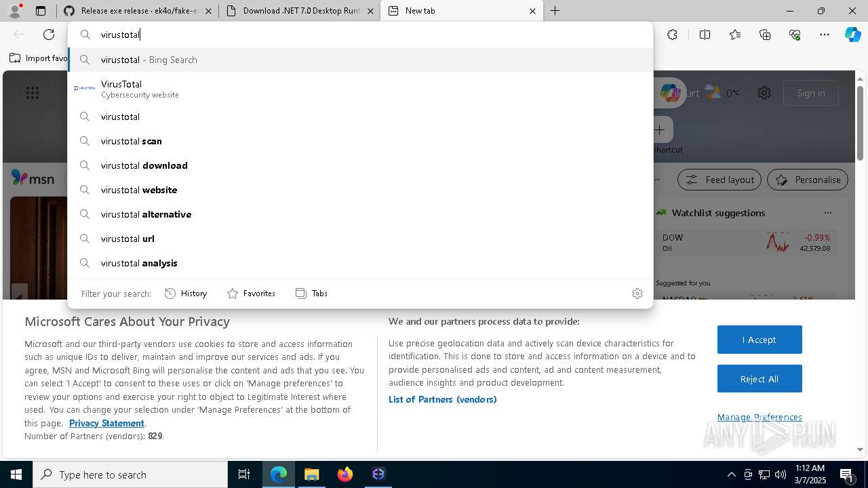The height and width of the screenshot is (488, 868).
Task: Open Microsoft Edge from the taskbar
Action: [x=279, y=474]
